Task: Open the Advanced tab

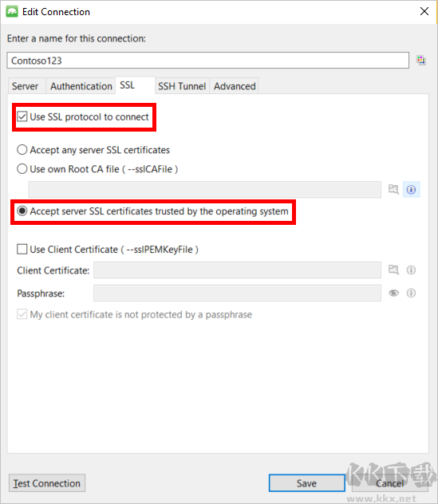Action: (235, 86)
